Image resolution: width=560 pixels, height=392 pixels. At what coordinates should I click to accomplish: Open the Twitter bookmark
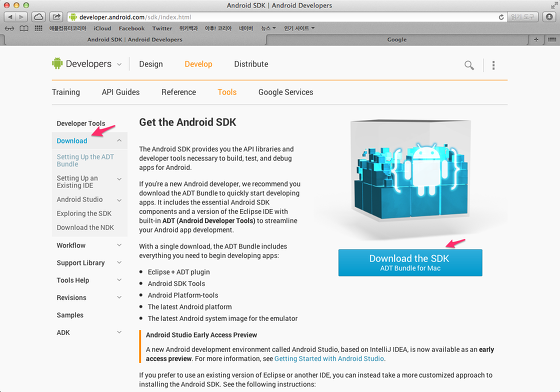[162, 28]
